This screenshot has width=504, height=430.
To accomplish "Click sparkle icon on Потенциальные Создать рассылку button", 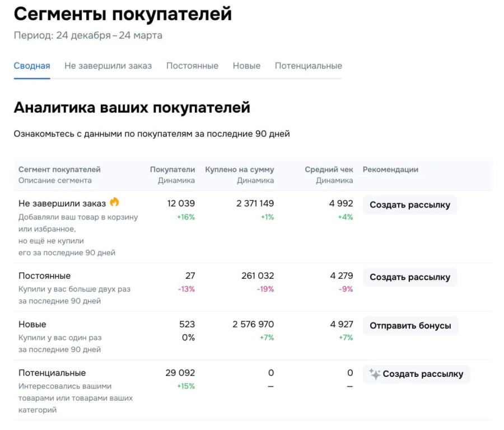I will (x=375, y=374).
